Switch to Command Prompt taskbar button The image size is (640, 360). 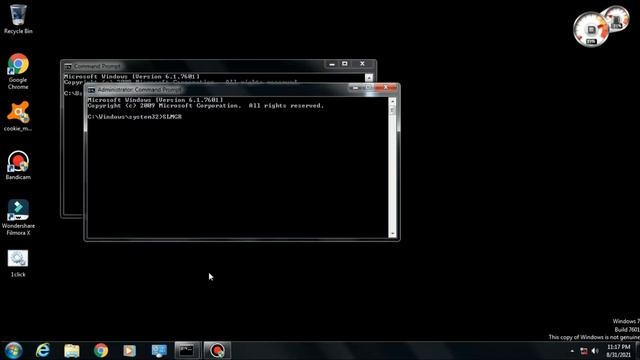(187, 350)
